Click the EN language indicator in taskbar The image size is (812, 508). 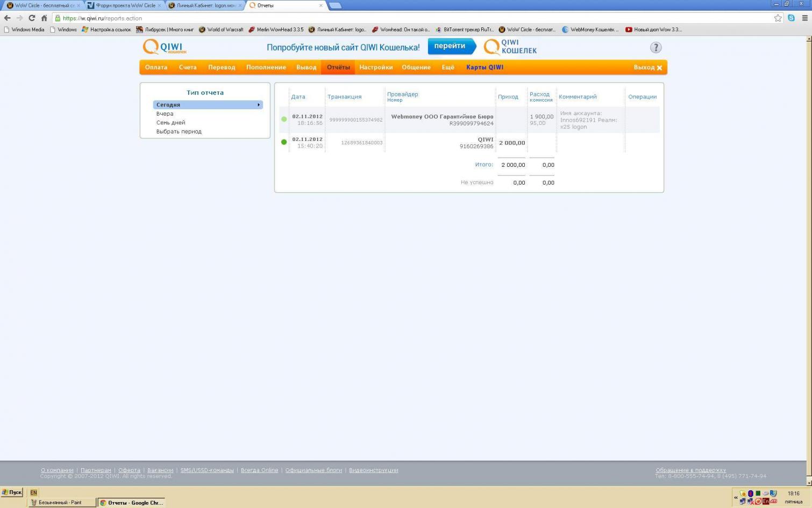click(33, 492)
